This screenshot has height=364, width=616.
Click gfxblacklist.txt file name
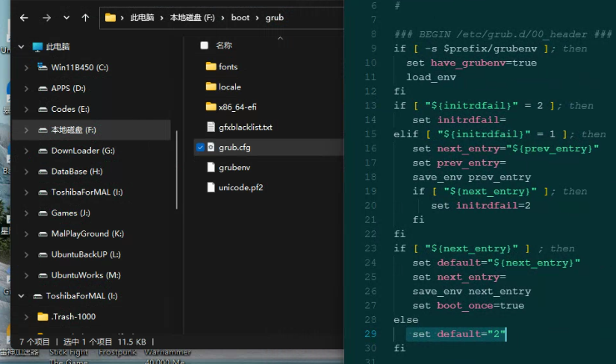pyautogui.click(x=246, y=128)
